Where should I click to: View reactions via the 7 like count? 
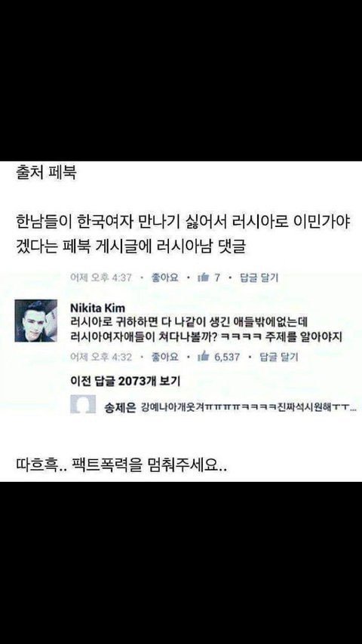click(217, 278)
